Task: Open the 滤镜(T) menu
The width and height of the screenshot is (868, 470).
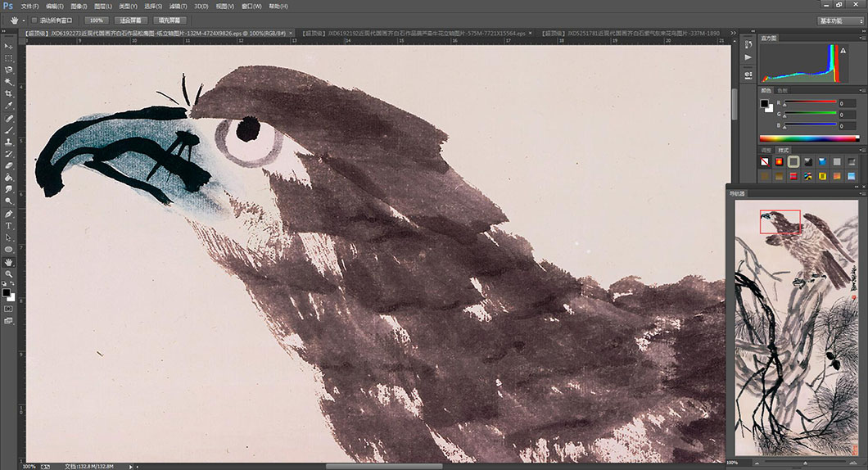Action: point(178,6)
